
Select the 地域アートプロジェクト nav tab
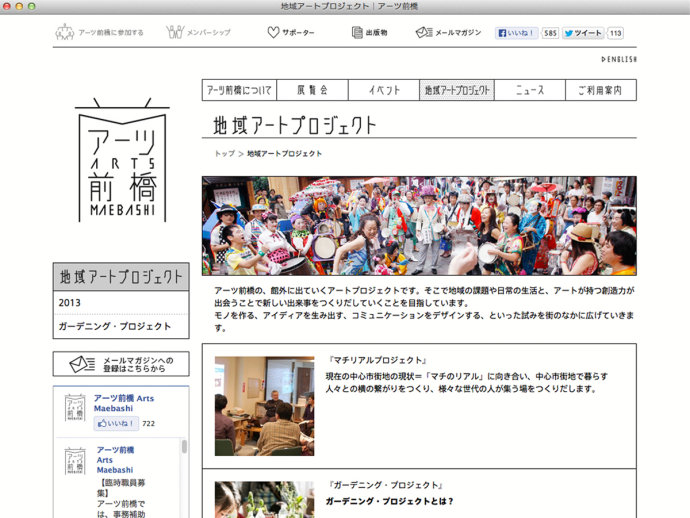click(x=457, y=90)
